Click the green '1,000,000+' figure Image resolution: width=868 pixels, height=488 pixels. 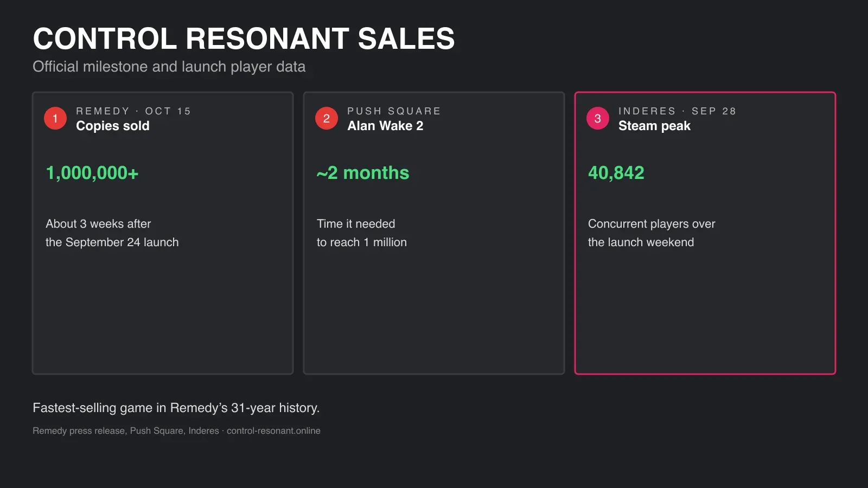tap(92, 173)
